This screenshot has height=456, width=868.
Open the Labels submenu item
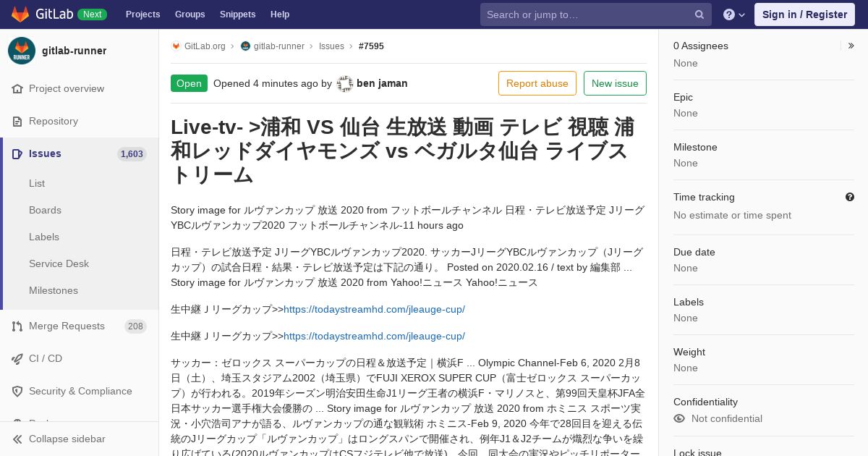click(x=44, y=237)
